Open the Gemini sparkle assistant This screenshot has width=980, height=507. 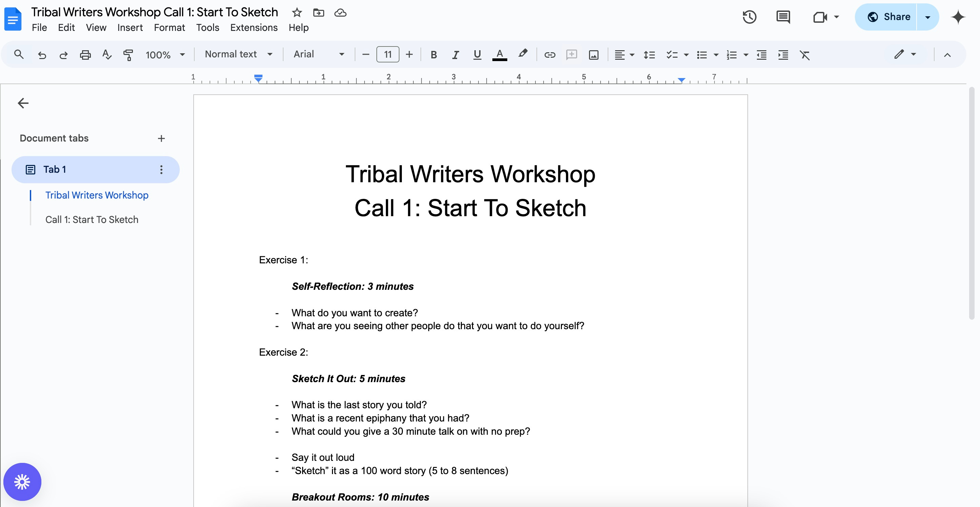[x=958, y=17]
